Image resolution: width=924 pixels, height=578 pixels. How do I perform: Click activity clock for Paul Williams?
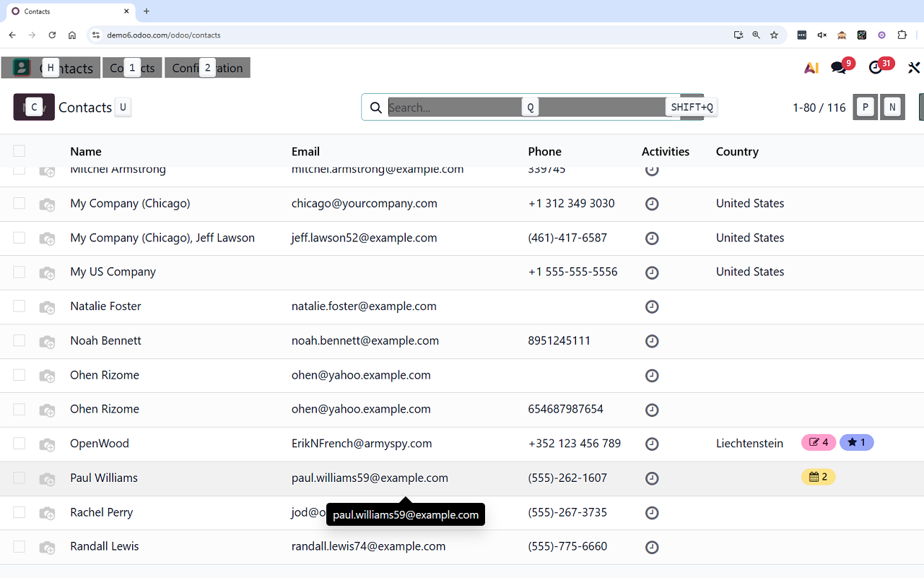[652, 478]
